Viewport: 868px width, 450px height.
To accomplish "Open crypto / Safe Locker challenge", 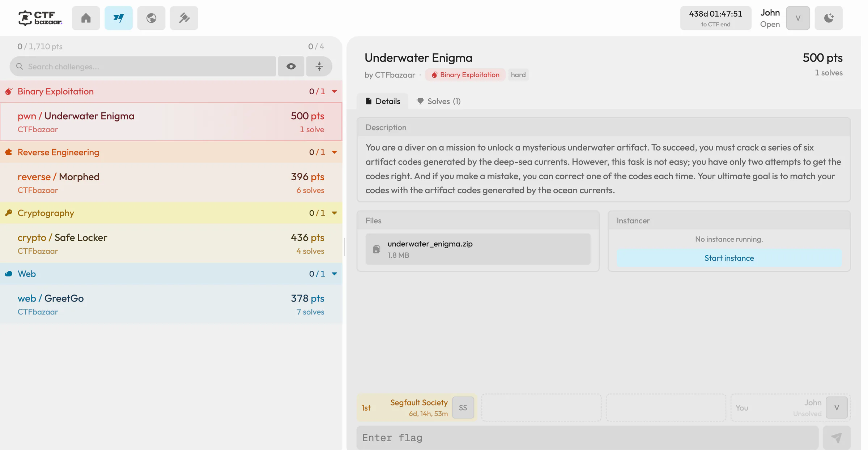I will 171,243.
